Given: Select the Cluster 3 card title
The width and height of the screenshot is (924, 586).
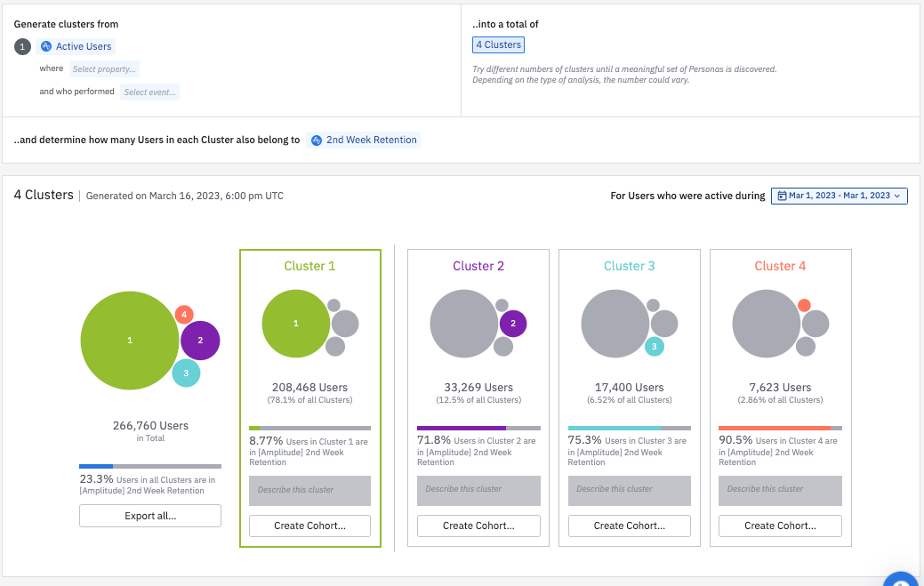Looking at the screenshot, I should coord(630,266).
